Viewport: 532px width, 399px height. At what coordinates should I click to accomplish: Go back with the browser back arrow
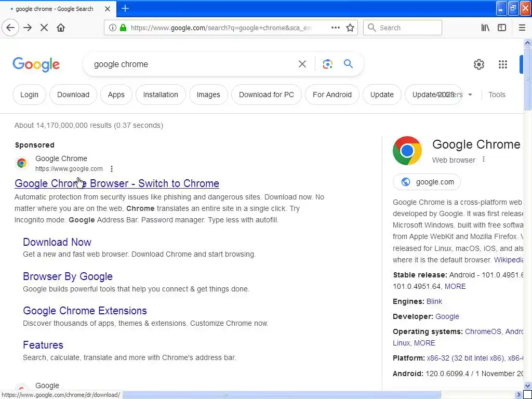10,28
